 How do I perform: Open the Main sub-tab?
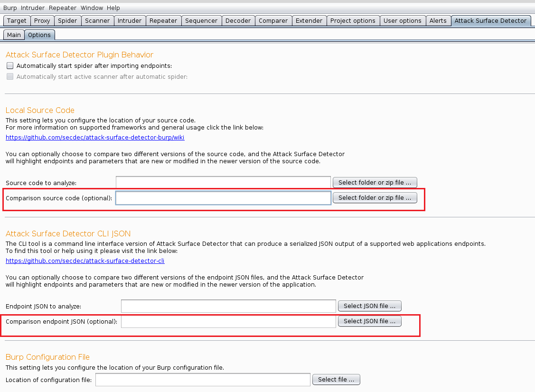click(14, 35)
